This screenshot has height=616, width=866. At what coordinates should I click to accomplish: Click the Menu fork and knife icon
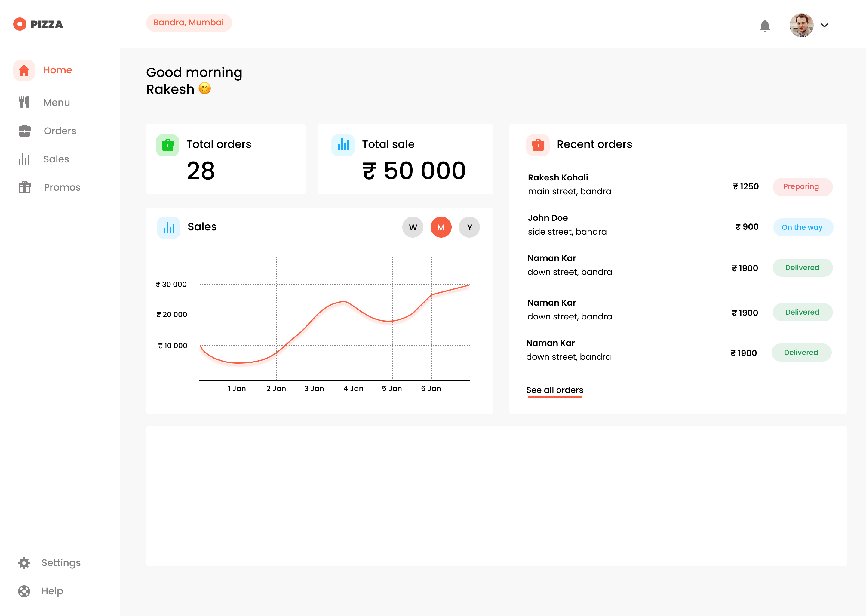[24, 102]
